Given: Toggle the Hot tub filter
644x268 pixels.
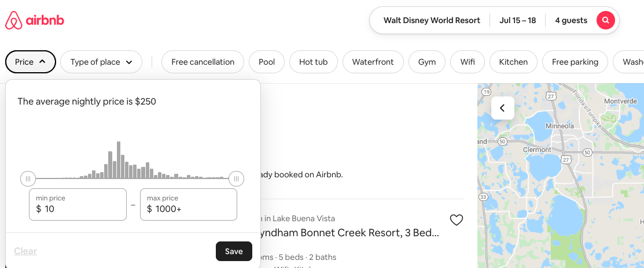Looking at the screenshot, I should pyautogui.click(x=313, y=62).
